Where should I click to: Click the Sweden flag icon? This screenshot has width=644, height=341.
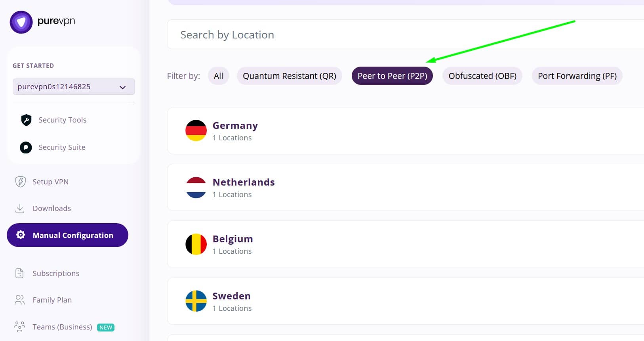pyautogui.click(x=196, y=301)
